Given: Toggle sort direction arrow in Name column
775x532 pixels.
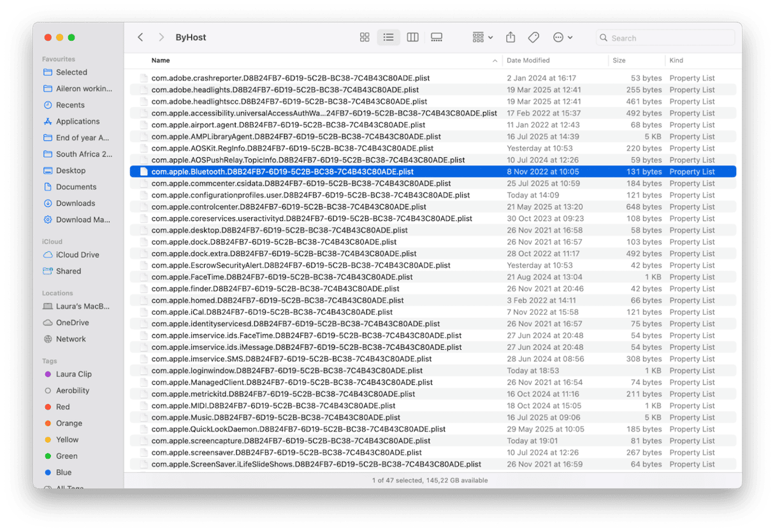Looking at the screenshot, I should pos(495,61).
